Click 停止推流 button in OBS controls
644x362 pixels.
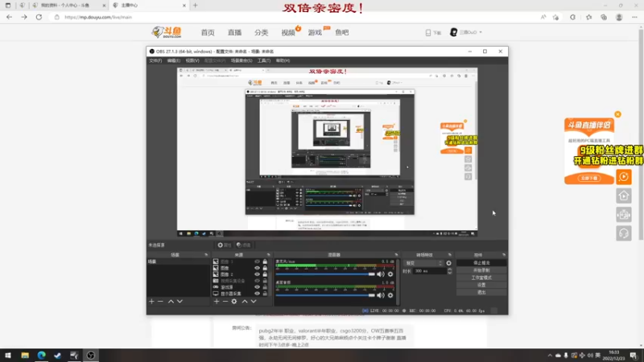tap(481, 263)
